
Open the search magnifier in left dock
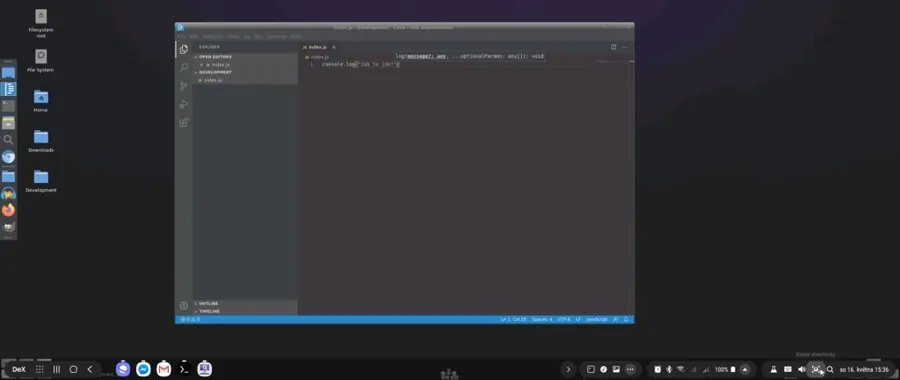pyautogui.click(x=8, y=139)
